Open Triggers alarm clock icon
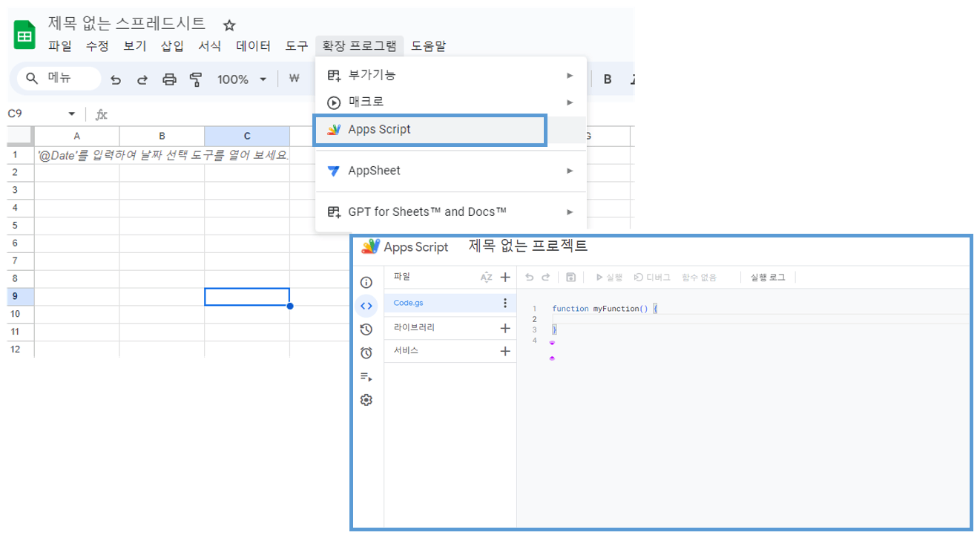Viewport: 980px width, 541px height. [x=366, y=353]
